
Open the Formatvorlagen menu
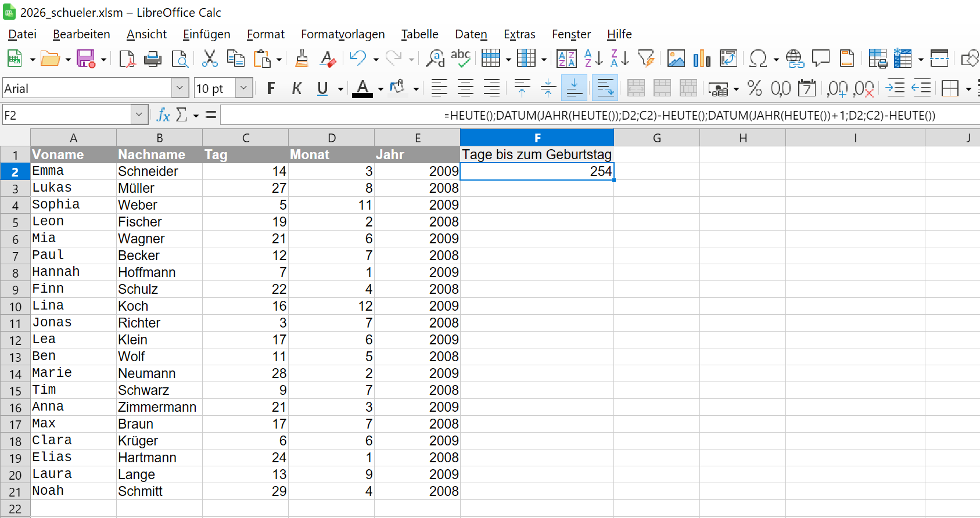(343, 34)
